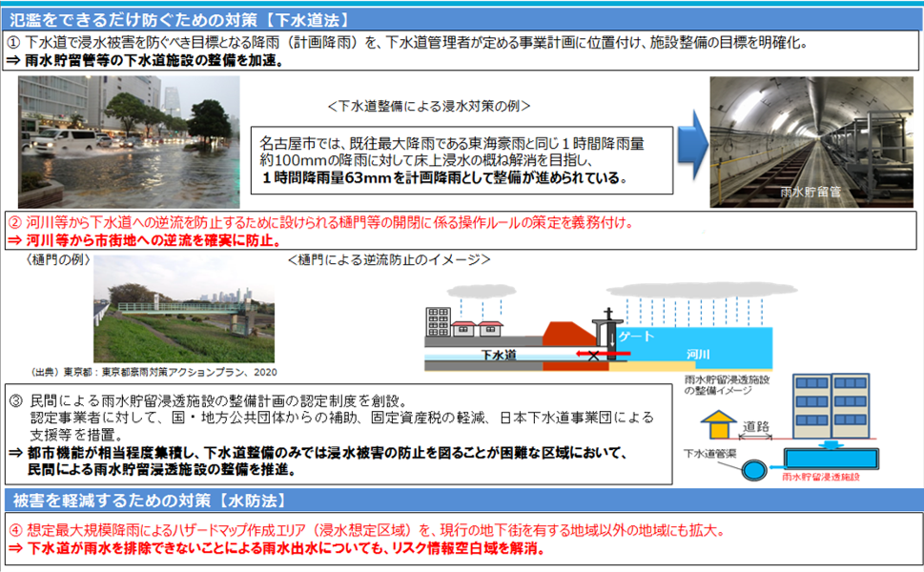Image resolution: width=924 pixels, height=572 pixels.
Task: Click the red label 雨水貯留浸透施設 under the tank
Action: 821,477
